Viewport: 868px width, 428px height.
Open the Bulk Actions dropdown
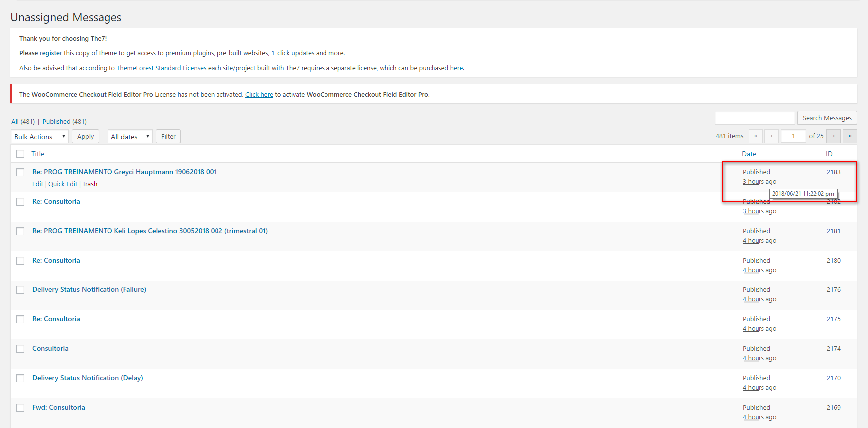tap(39, 137)
